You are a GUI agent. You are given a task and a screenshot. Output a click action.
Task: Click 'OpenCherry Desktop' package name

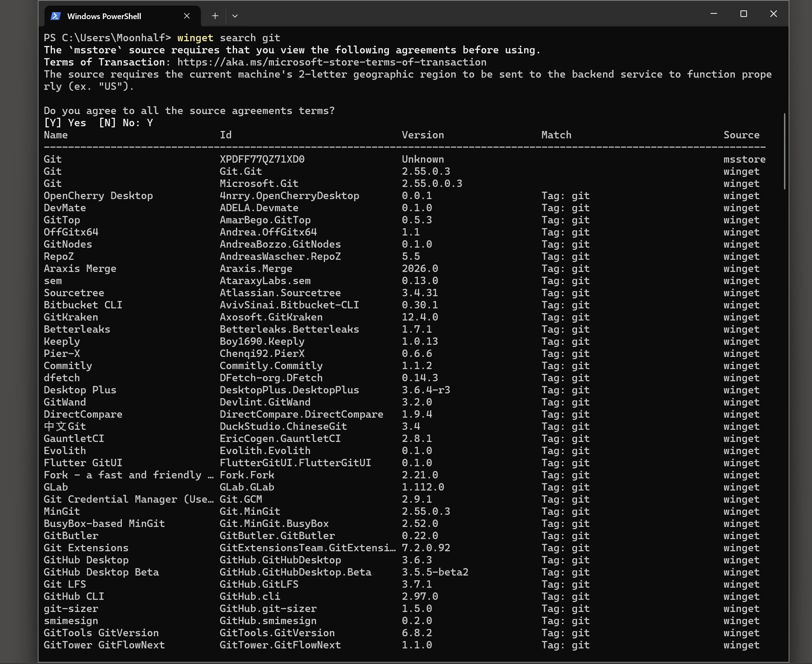point(98,196)
